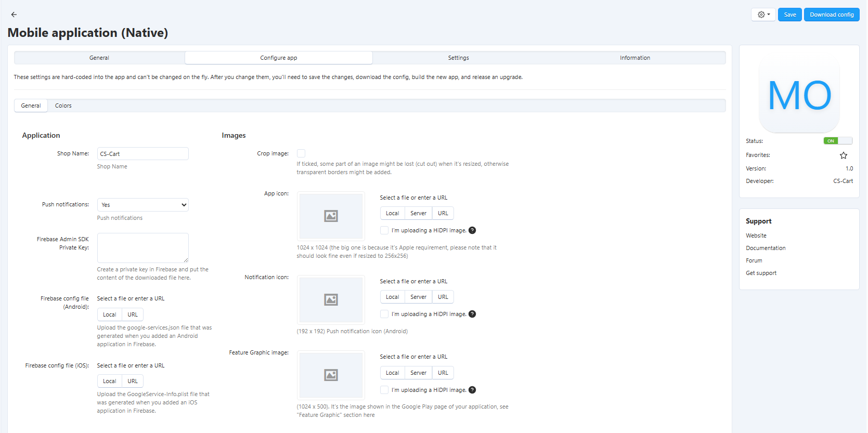Viewport: 868px width, 433px height.
Task: Add add-on to favorites with star icon
Action: [844, 155]
